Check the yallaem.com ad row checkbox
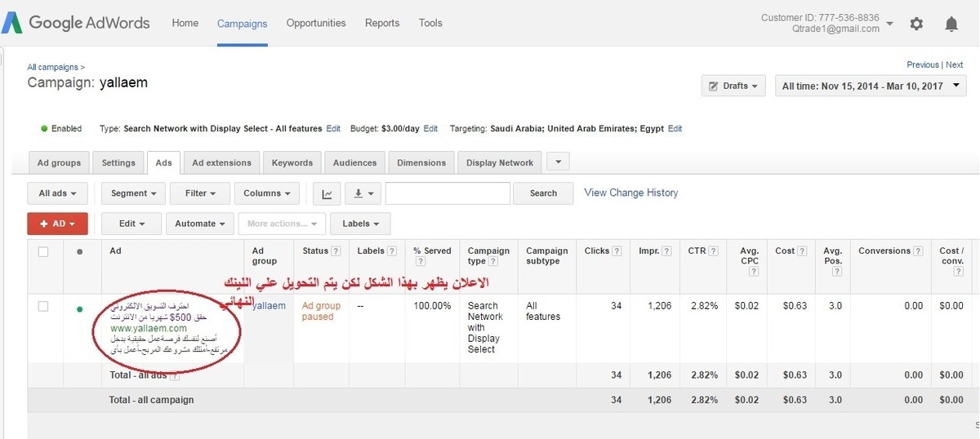 pyautogui.click(x=43, y=306)
